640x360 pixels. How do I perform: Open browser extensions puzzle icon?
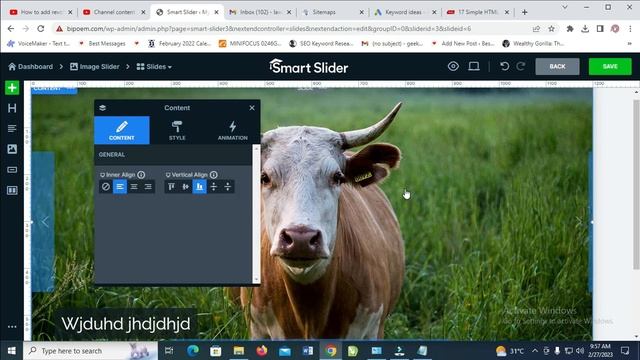click(x=570, y=29)
